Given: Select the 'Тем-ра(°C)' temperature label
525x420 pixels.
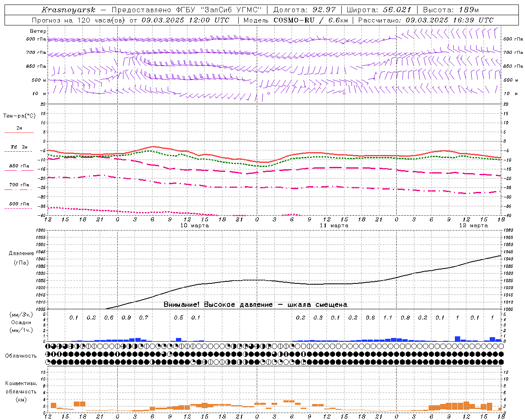Looking at the screenshot, I should 19,116.
